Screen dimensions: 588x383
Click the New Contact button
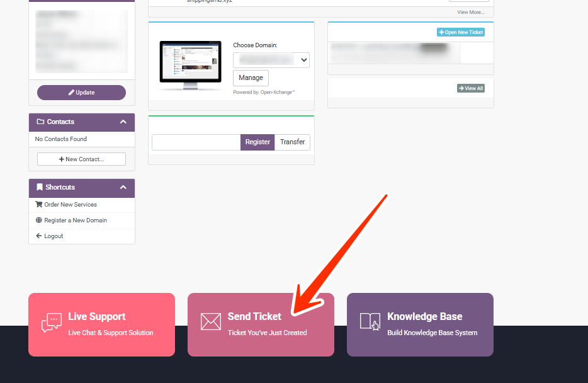point(81,159)
